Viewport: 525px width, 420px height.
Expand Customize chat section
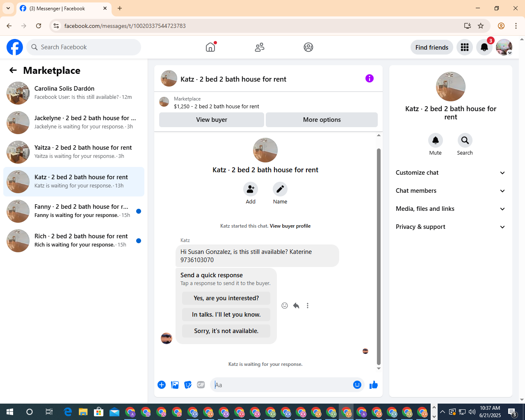[x=451, y=173]
